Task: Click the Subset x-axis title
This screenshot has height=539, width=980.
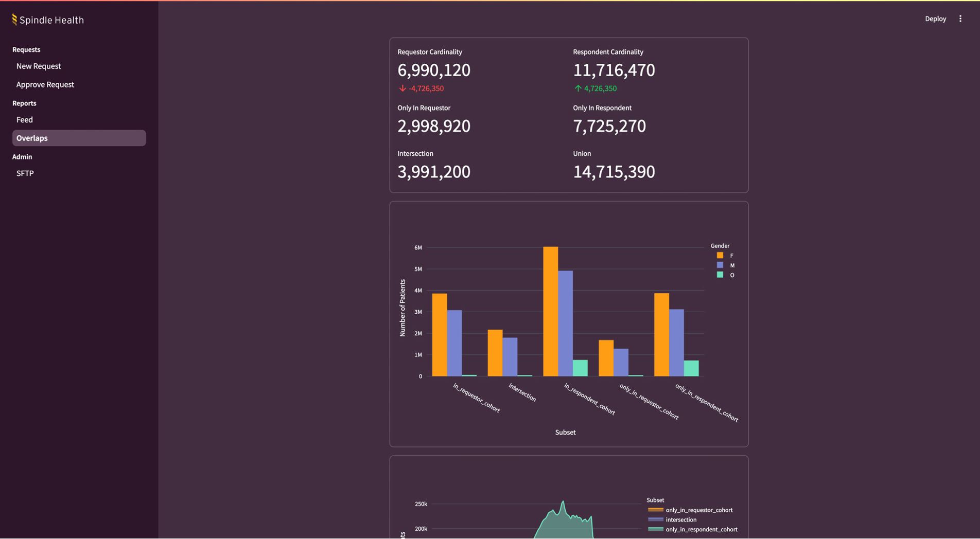Action: pos(565,433)
